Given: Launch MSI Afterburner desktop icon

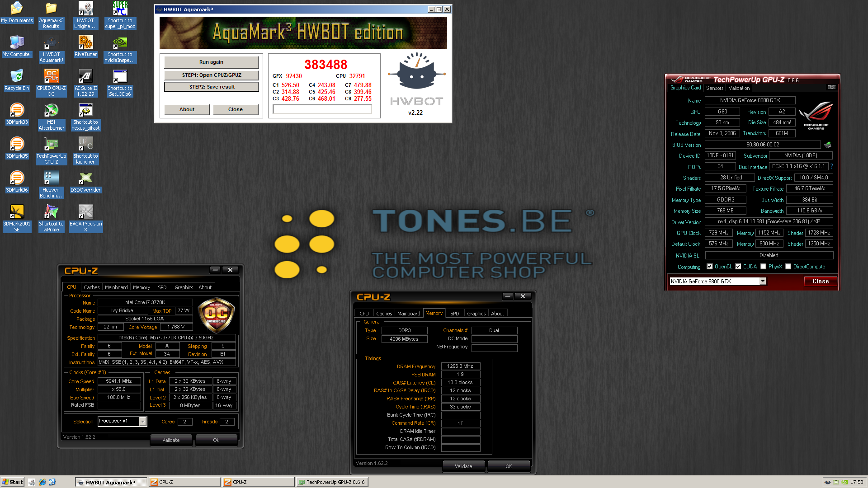Looking at the screenshot, I should point(51,117).
